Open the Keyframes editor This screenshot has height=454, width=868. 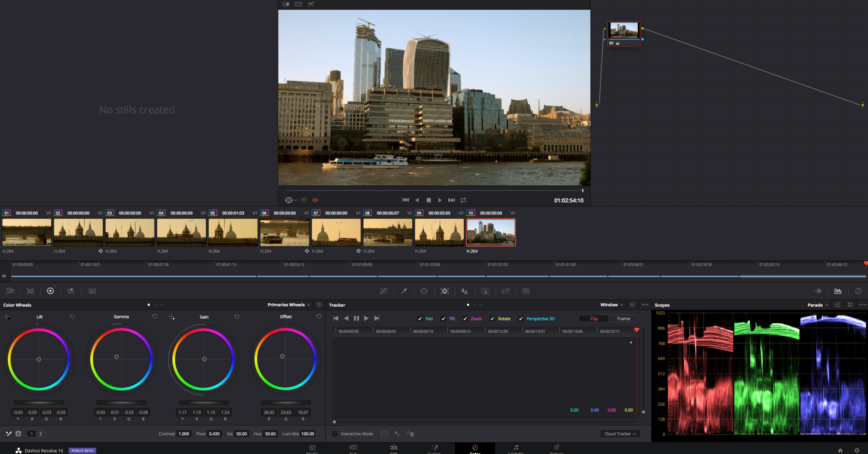(818, 291)
